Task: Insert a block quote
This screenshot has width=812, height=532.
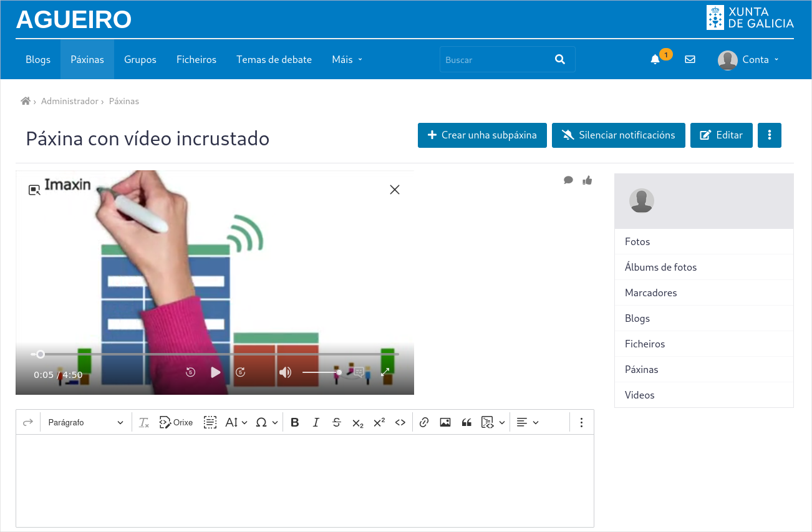Action: (x=466, y=422)
